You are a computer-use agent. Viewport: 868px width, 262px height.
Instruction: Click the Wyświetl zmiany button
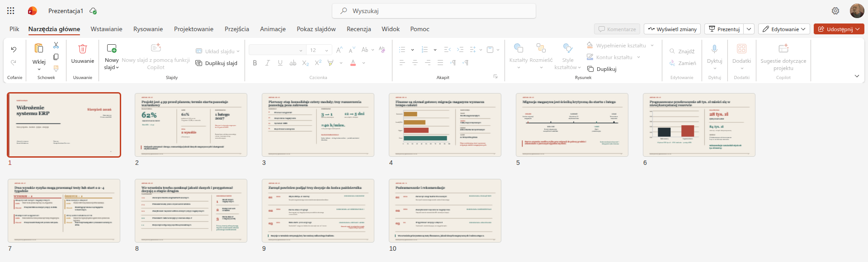tap(672, 29)
